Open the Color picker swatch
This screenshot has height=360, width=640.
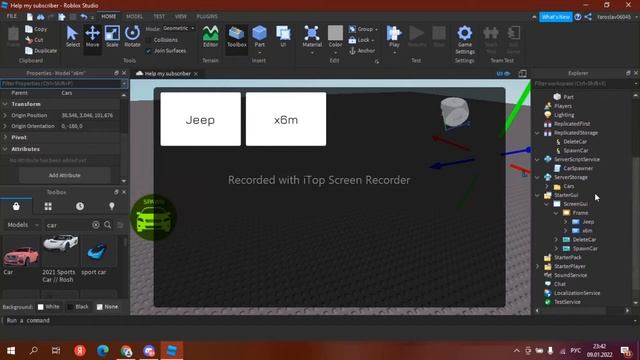click(335, 33)
